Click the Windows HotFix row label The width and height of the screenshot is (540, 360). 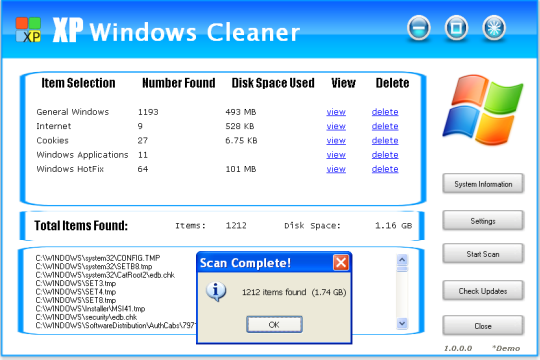[70, 169]
